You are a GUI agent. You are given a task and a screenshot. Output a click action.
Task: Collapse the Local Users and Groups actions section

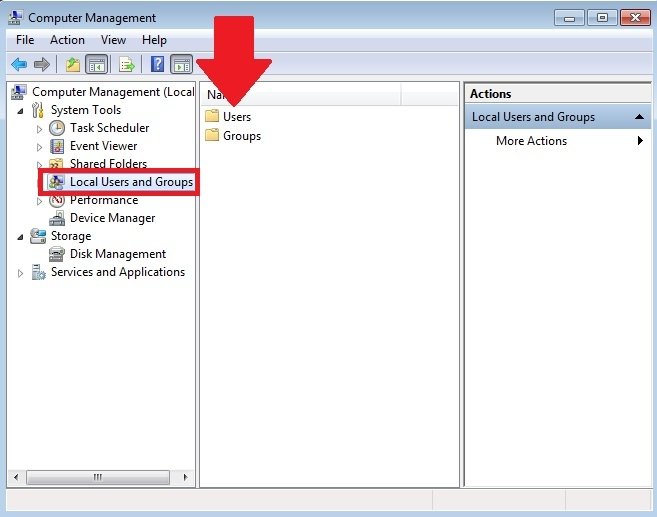click(x=639, y=117)
